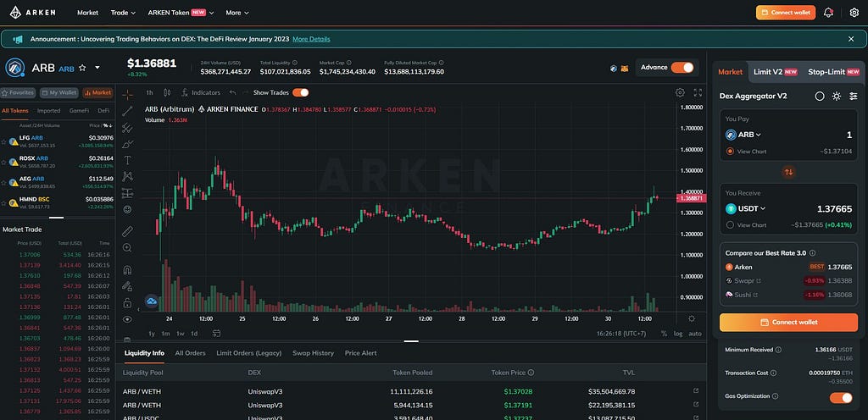Open the notifications bell icon
Image resolution: width=868 pixels, height=420 pixels.
828,12
